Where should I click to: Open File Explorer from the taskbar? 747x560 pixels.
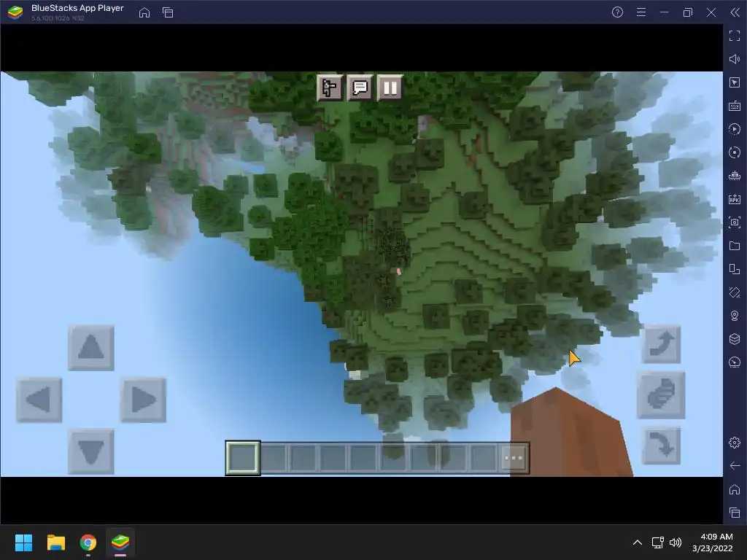pos(55,542)
